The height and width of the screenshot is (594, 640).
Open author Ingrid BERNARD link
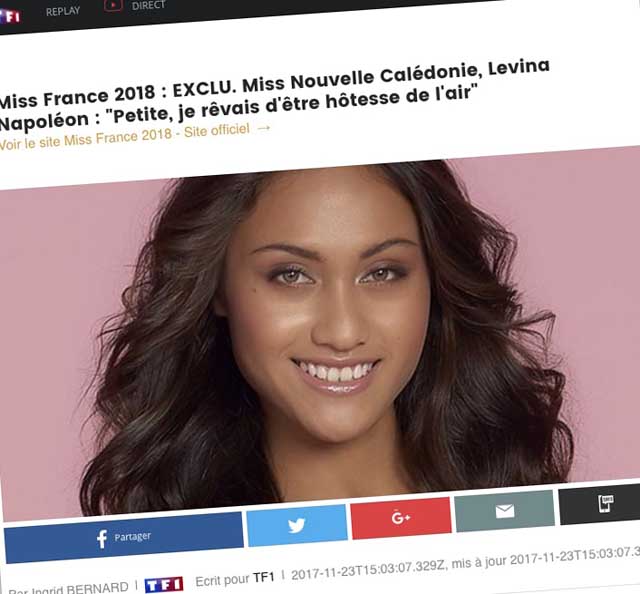coord(69,589)
